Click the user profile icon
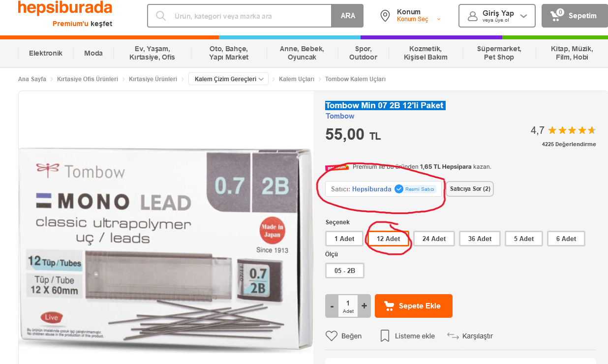This screenshot has width=608, height=364. tap(473, 16)
